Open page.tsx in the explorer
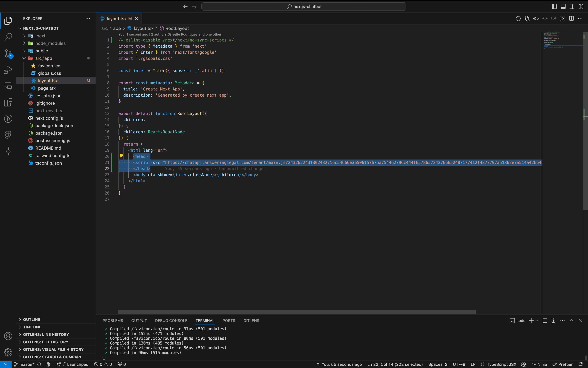 (x=47, y=88)
